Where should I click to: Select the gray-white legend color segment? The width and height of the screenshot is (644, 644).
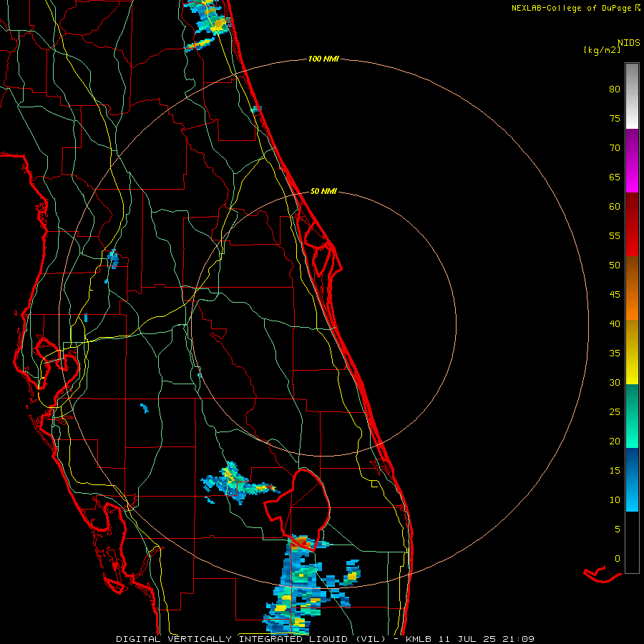(x=632, y=96)
